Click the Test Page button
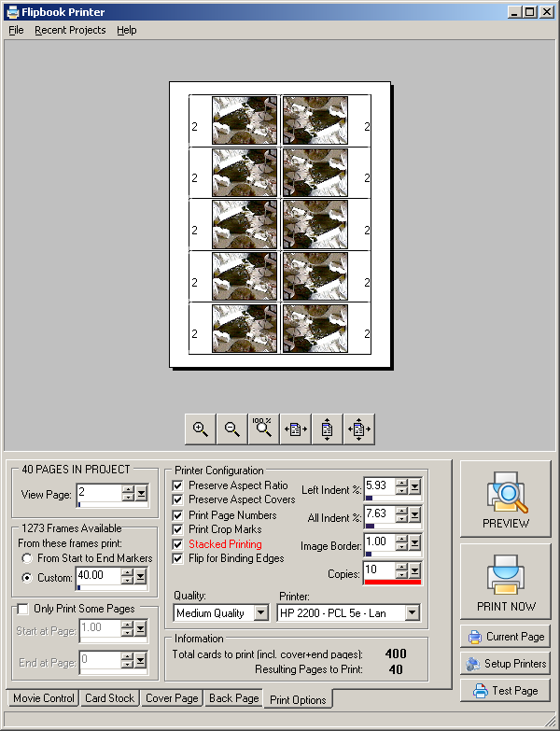The width and height of the screenshot is (560, 731). click(505, 691)
